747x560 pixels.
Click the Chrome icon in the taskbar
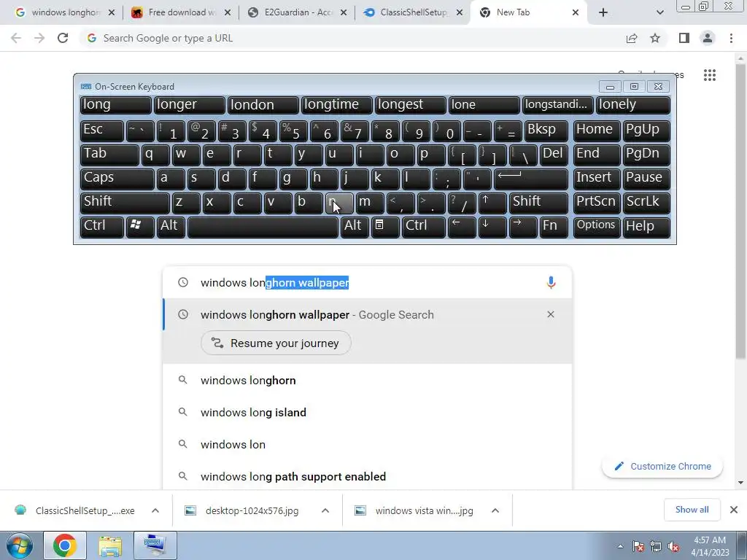[65, 545]
